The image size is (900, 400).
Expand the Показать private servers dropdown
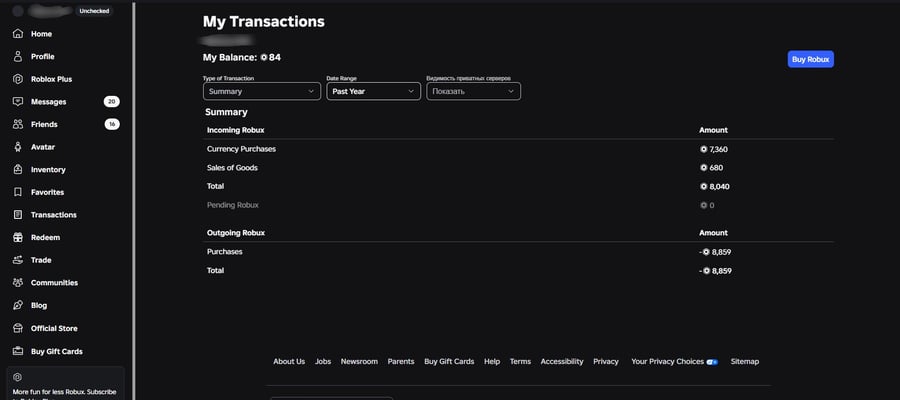tap(474, 91)
